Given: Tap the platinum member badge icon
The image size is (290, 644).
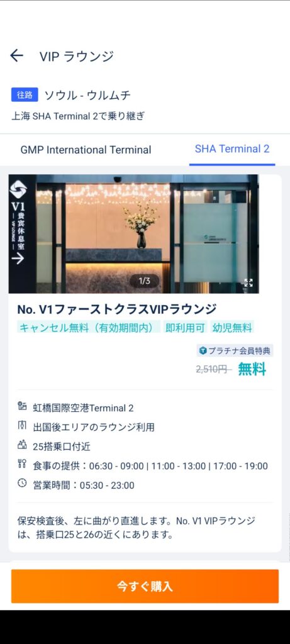Looking at the screenshot, I should (203, 351).
